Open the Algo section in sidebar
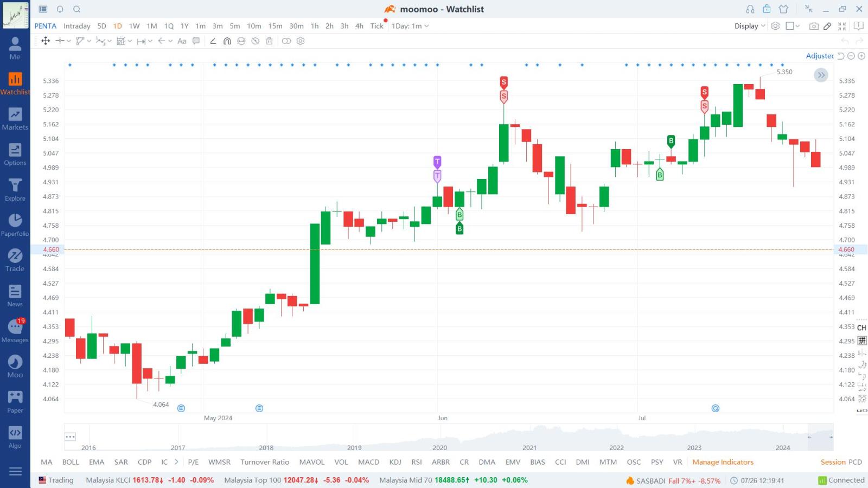Image resolution: width=868 pixels, height=488 pixels. [x=15, y=438]
